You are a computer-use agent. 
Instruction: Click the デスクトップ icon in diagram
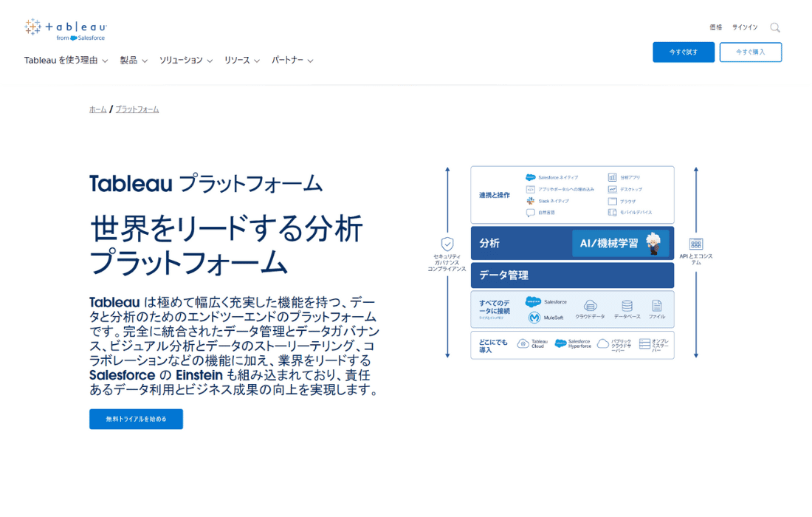[x=612, y=189]
